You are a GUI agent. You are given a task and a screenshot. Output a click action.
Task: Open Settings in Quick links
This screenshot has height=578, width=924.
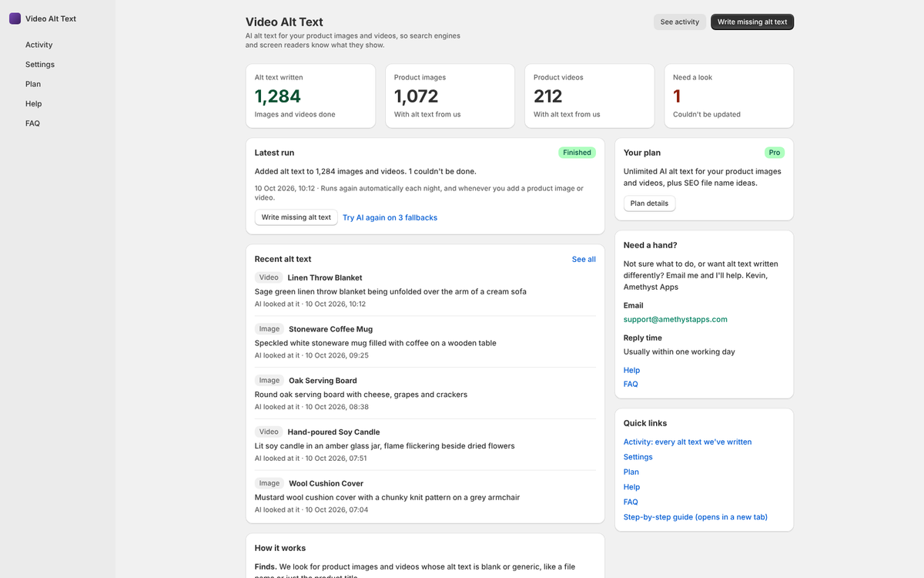click(638, 457)
